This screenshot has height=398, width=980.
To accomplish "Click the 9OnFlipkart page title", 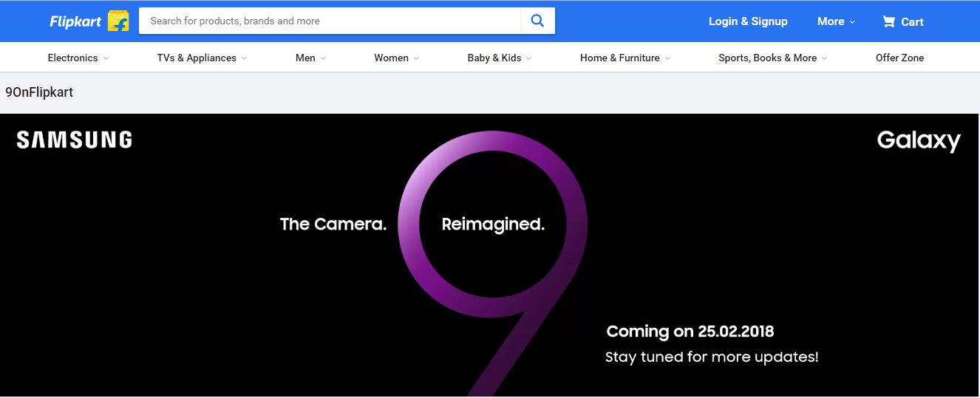I will [39, 92].
